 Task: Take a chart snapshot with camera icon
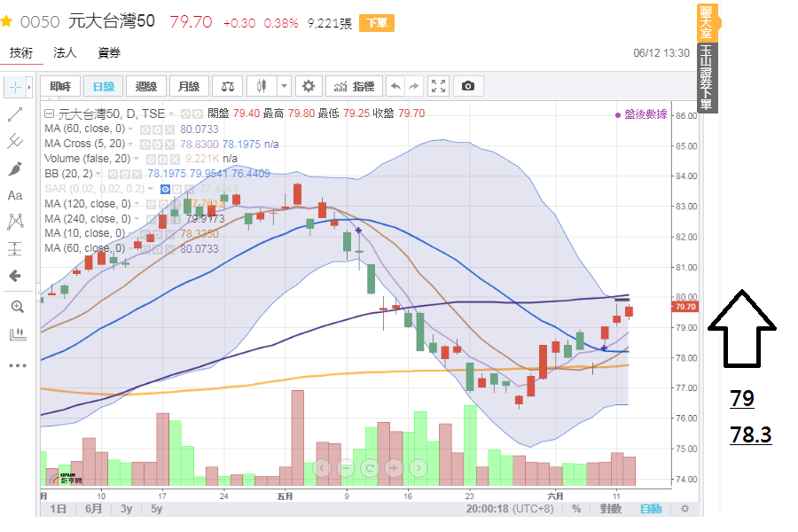click(467, 87)
